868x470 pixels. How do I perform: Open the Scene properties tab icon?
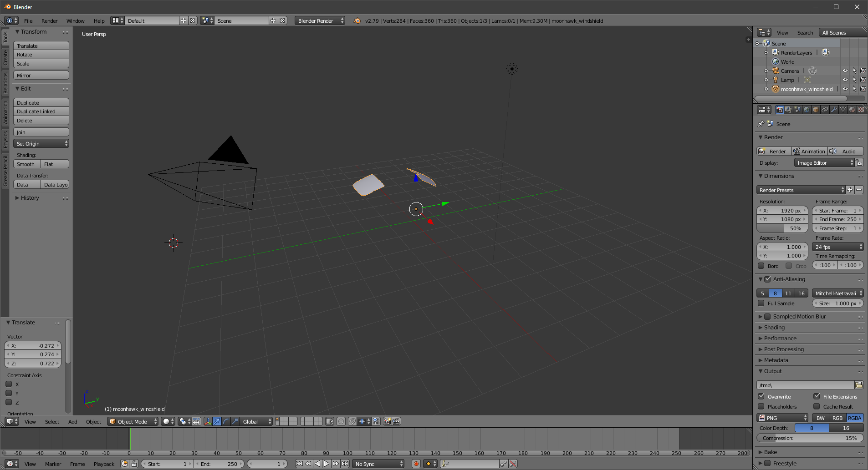coord(797,110)
